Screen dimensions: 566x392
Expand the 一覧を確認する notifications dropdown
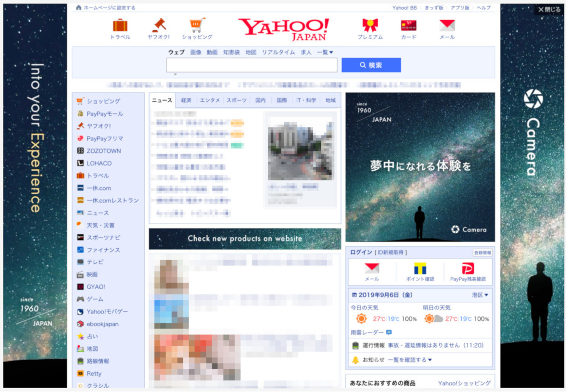click(410, 360)
